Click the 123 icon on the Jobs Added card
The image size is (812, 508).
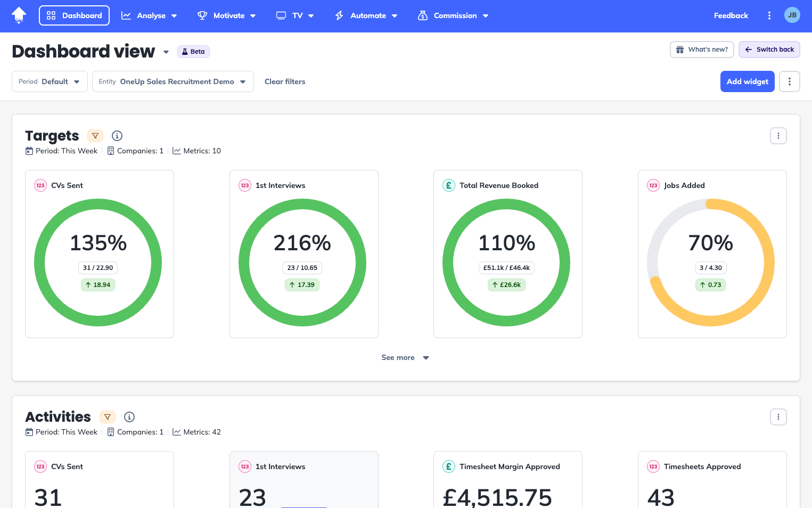click(x=653, y=185)
